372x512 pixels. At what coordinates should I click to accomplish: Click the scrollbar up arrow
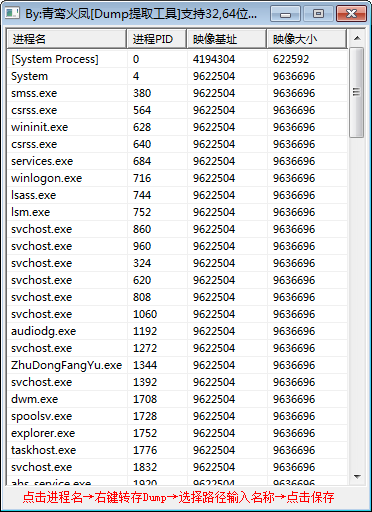(357, 38)
